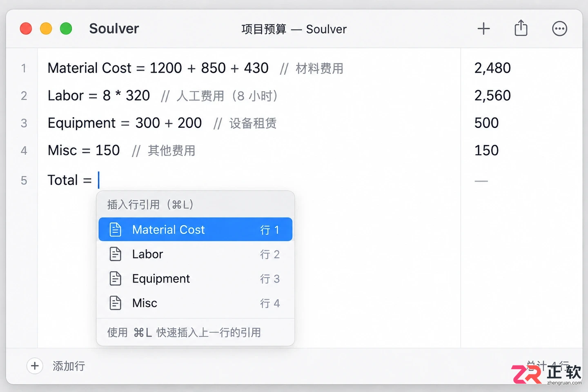Image resolution: width=588 pixels, height=392 pixels.
Task: Click the yellow minimize window button
Action: click(46, 29)
